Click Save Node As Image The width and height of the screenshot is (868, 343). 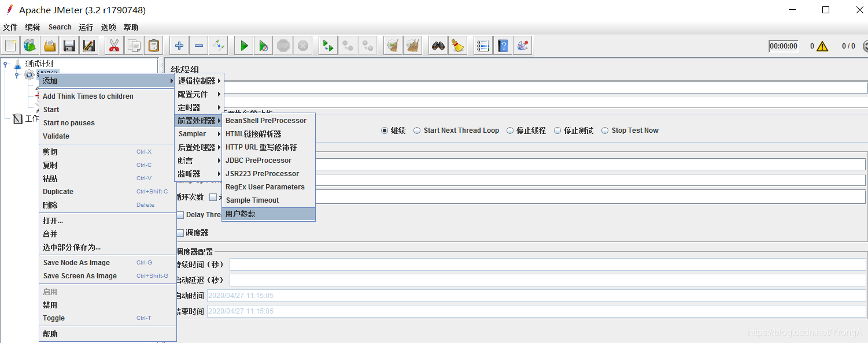108,263
